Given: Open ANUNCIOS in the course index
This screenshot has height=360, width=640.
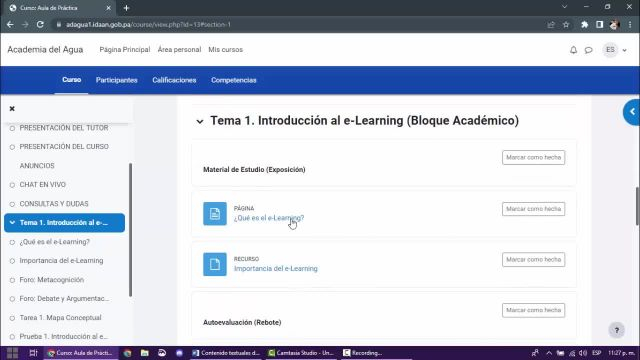Looking at the screenshot, I should pos(37,166).
